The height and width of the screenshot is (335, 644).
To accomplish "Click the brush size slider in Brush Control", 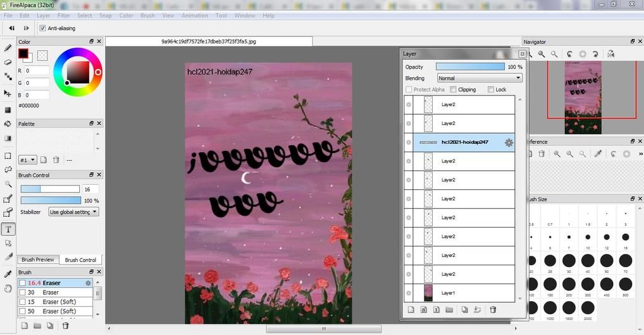I will tap(50, 189).
